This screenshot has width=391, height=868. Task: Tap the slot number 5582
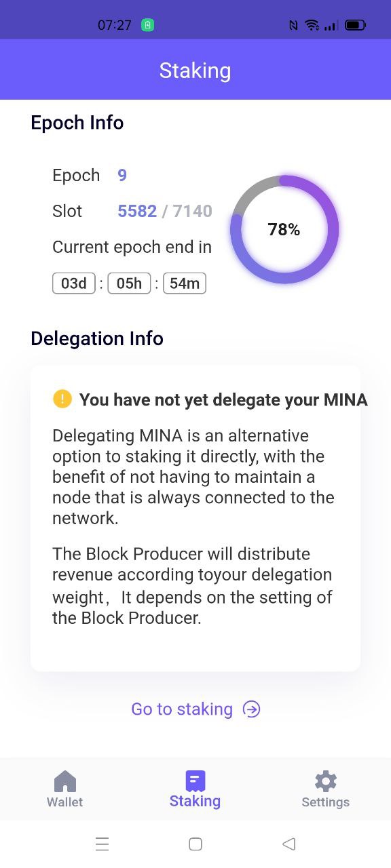(x=137, y=211)
